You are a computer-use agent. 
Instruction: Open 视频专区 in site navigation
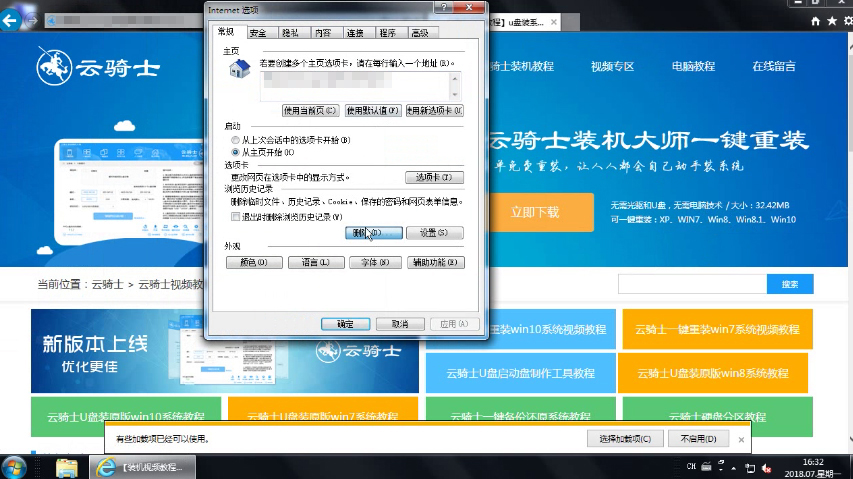(x=613, y=66)
